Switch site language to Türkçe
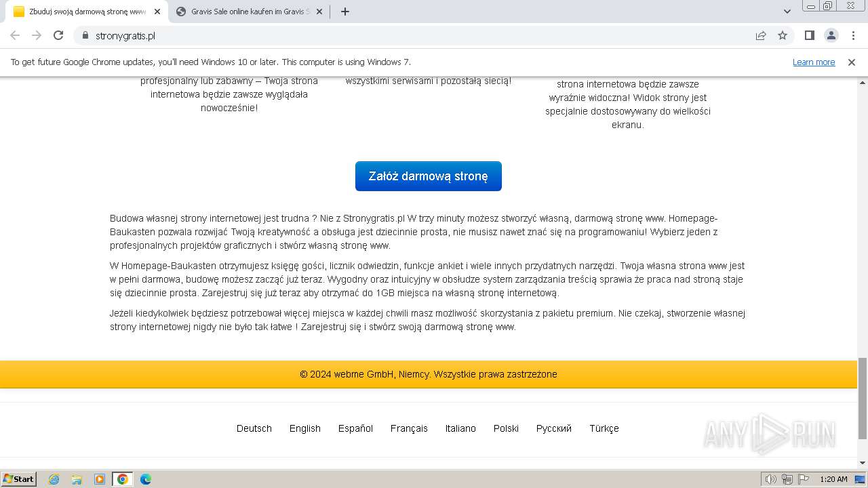The image size is (868, 488). 604,428
